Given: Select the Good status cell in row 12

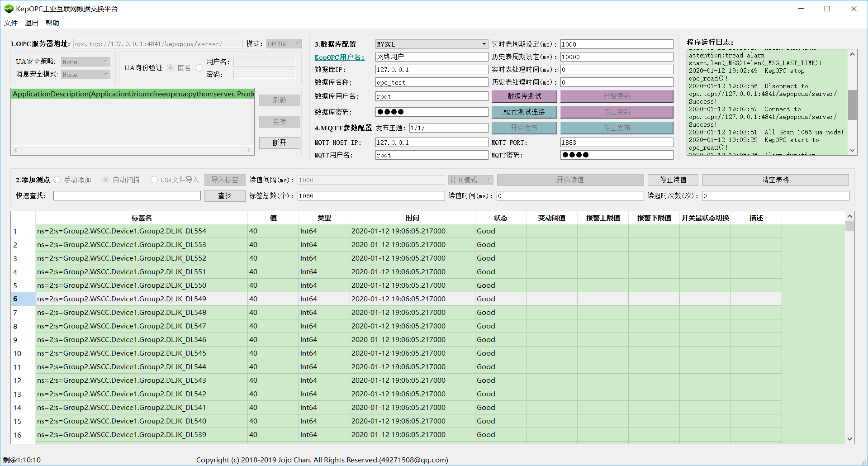Looking at the screenshot, I should point(501,380).
